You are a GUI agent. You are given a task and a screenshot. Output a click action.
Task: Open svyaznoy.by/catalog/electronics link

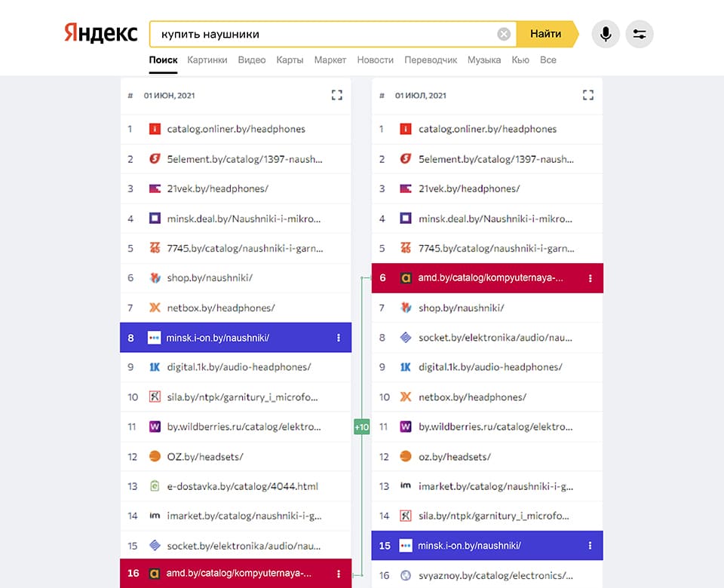point(496,575)
